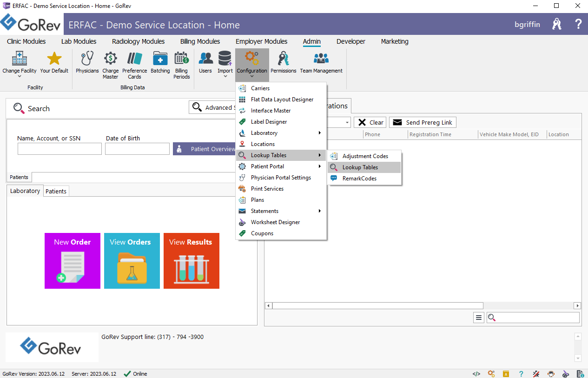This screenshot has height=378, width=588.
Task: Click the Name, Account, or SSN field
Action: (59, 149)
